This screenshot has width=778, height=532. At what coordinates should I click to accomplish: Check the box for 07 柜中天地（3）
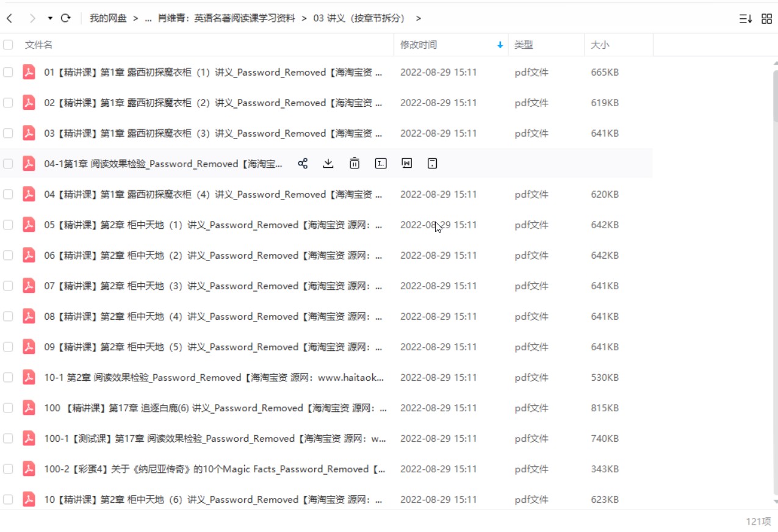(x=8, y=286)
